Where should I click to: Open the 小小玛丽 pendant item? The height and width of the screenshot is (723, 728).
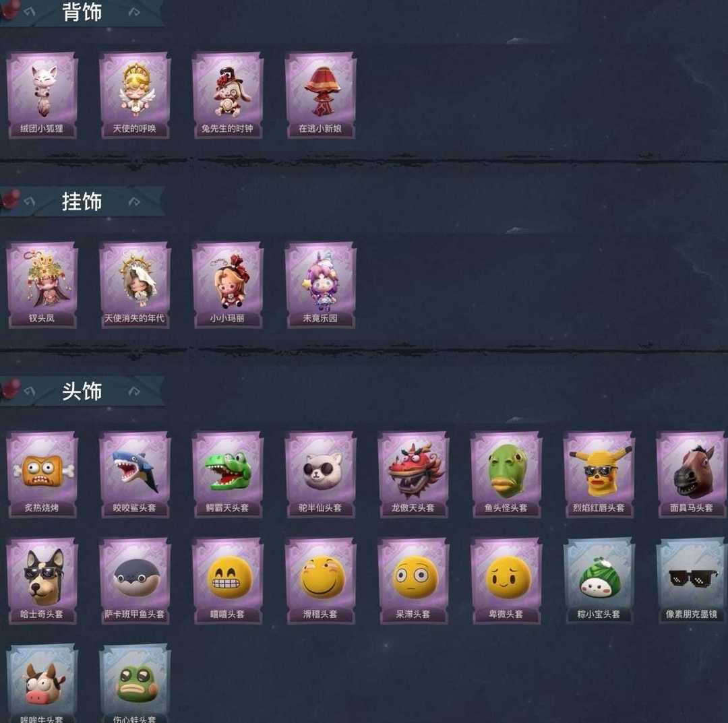click(x=228, y=284)
